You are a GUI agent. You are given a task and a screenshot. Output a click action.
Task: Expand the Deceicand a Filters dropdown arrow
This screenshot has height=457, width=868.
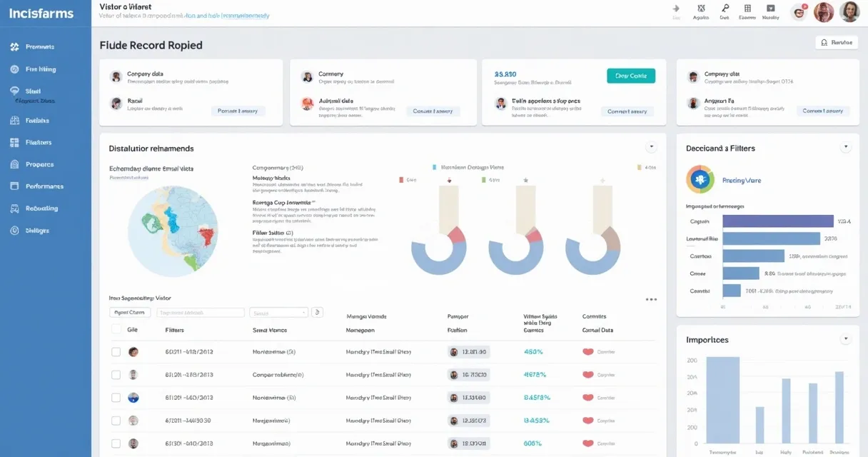coord(846,147)
